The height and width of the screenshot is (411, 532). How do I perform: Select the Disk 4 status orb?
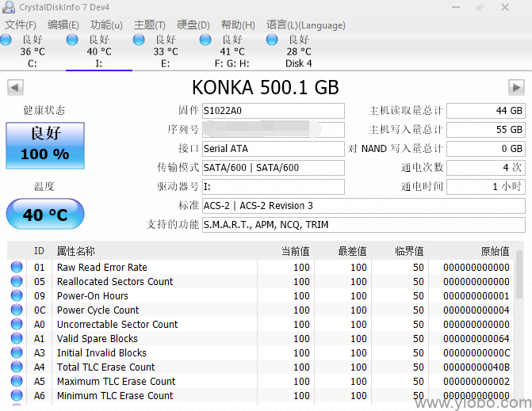272,40
